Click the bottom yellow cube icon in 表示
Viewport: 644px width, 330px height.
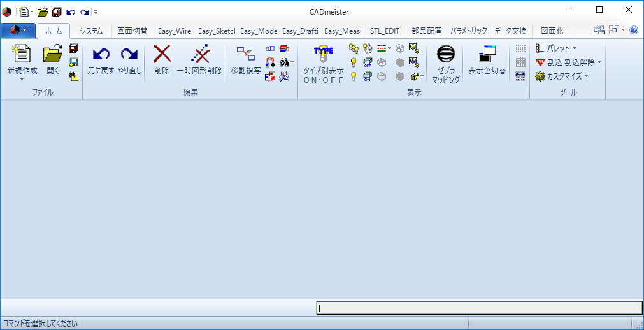coord(414,76)
